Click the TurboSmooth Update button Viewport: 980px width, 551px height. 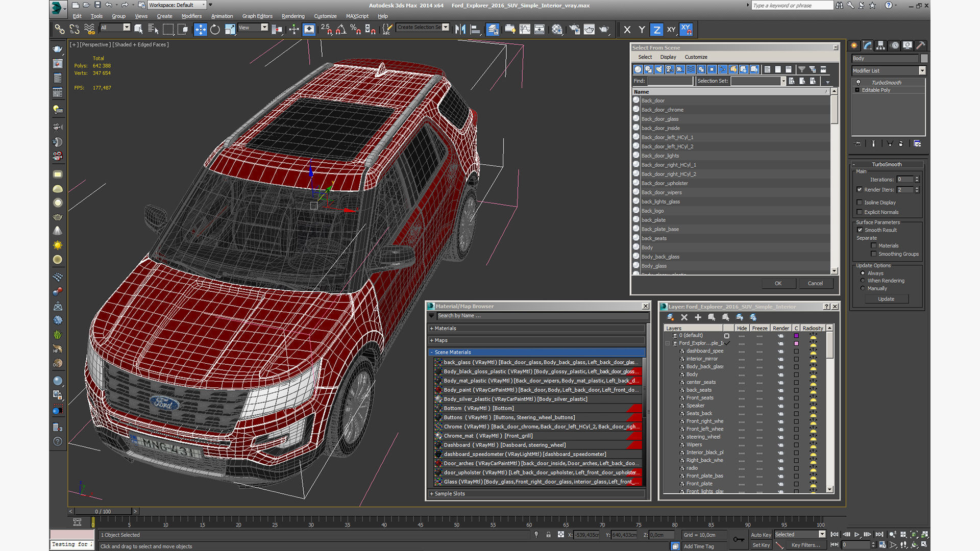coord(886,299)
